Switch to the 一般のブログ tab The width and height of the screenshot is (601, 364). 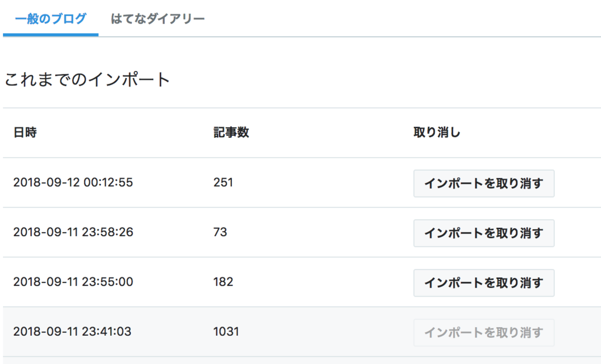pos(50,18)
